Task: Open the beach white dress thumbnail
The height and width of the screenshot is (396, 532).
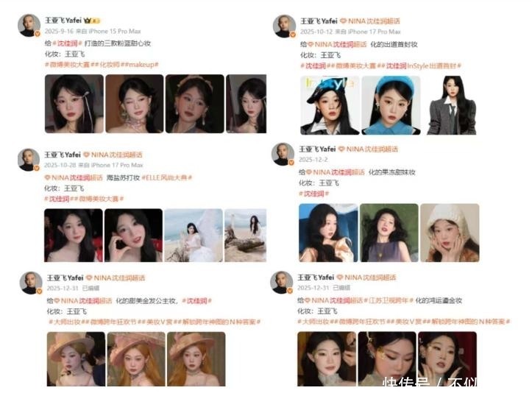Action: click(x=194, y=235)
